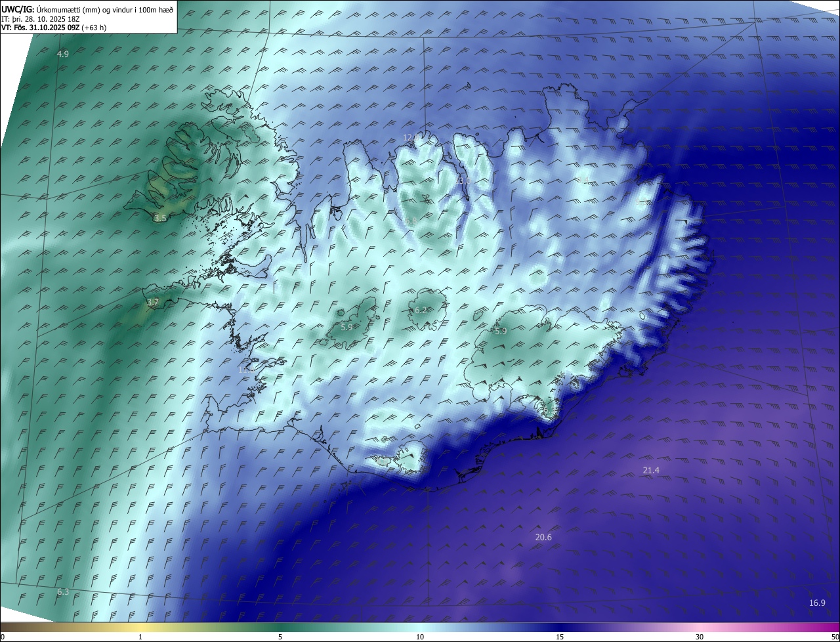The height and width of the screenshot is (642, 840).
Task: Click the color scale tick labeled 5
Action: coord(280,637)
